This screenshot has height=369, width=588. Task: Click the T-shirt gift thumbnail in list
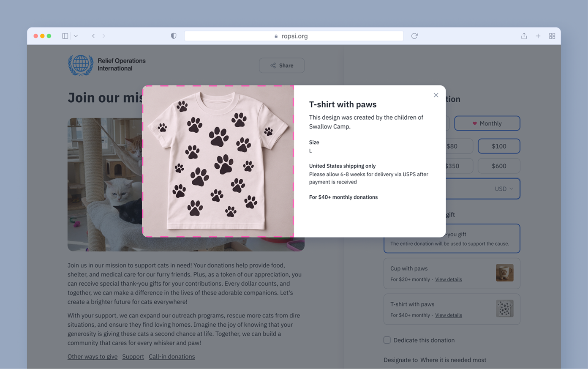coord(504,309)
